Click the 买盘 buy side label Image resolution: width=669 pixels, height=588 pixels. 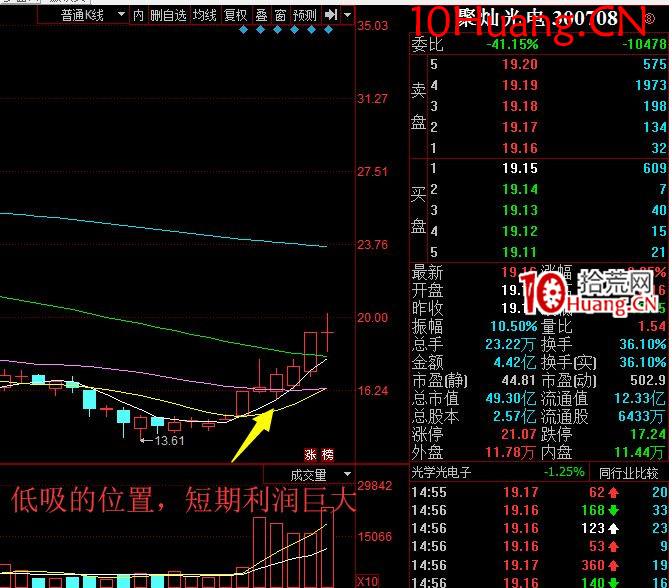coord(419,211)
